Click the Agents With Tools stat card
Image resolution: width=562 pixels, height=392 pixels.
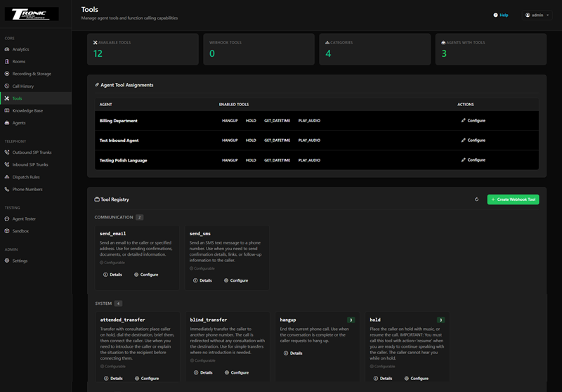491,49
